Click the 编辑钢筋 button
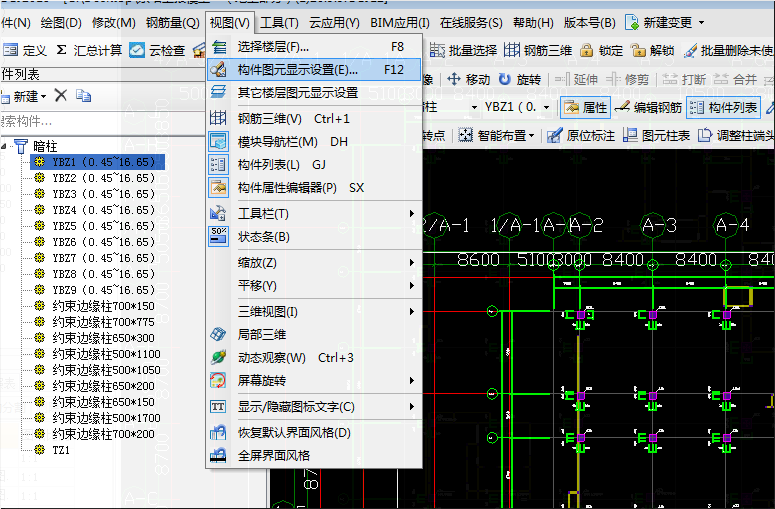 pyautogui.click(x=648, y=107)
